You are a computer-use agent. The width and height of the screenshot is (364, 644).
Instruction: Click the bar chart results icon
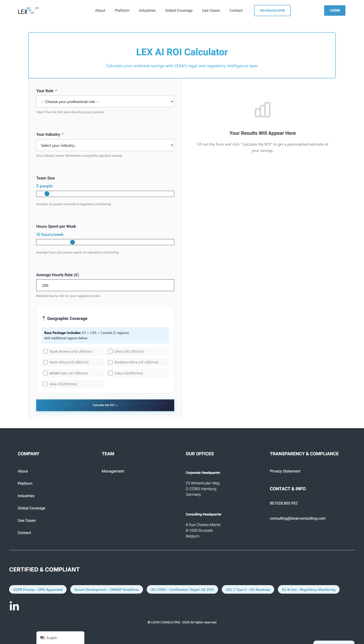(x=262, y=109)
